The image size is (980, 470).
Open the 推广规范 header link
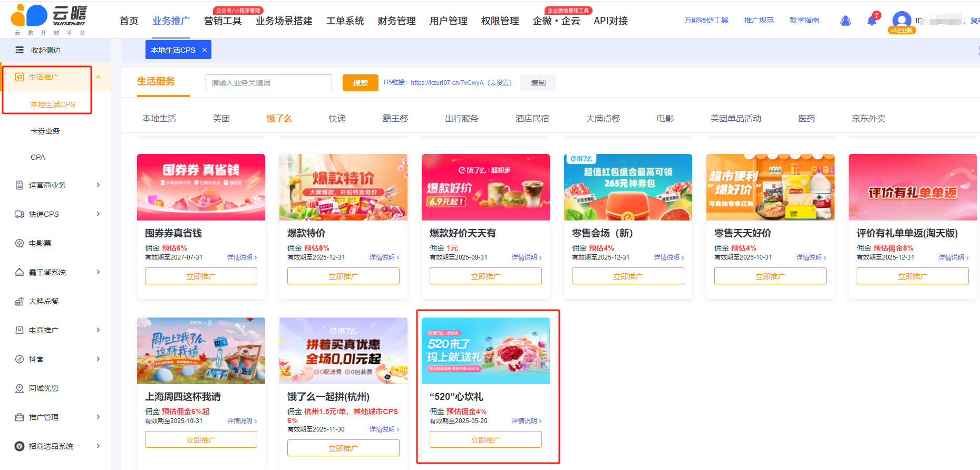tap(759, 20)
